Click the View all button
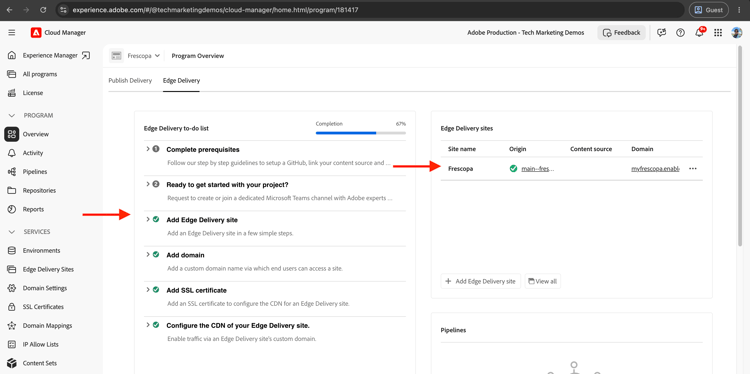Viewport: 750px width, 374px height. coord(542,281)
